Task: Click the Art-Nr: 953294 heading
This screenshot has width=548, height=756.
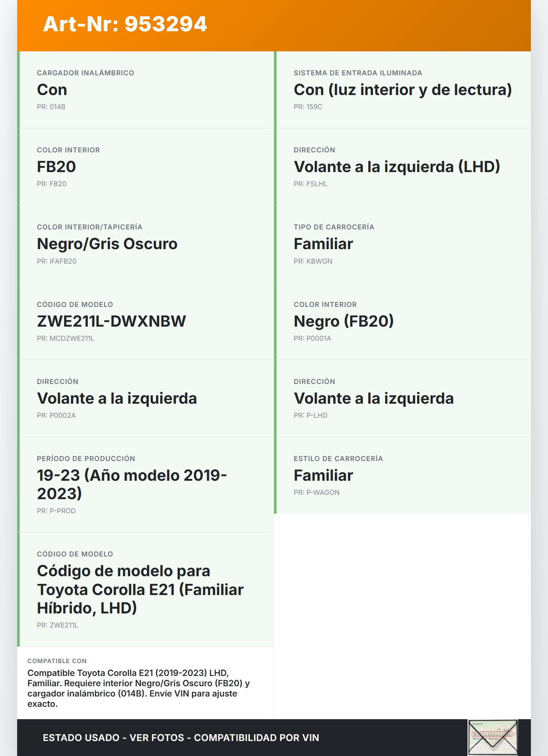Action: pyautogui.click(x=125, y=24)
